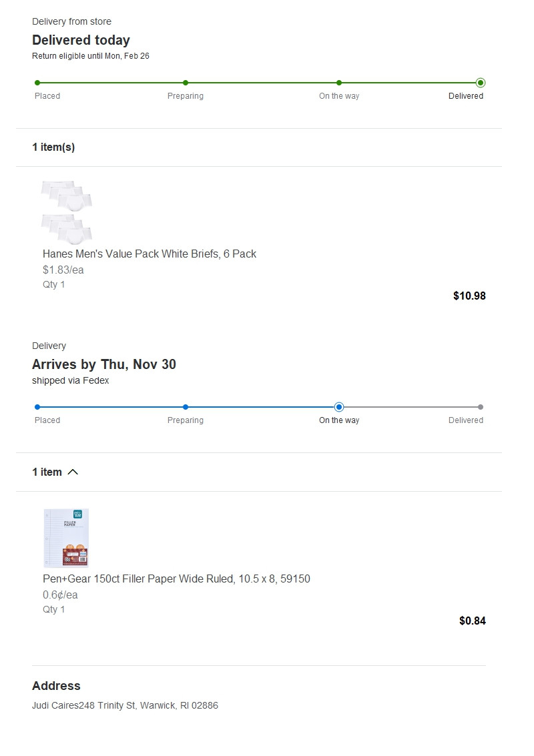Click the $10.98 price
Image resolution: width=534 pixels, height=756 pixels.
[469, 296]
